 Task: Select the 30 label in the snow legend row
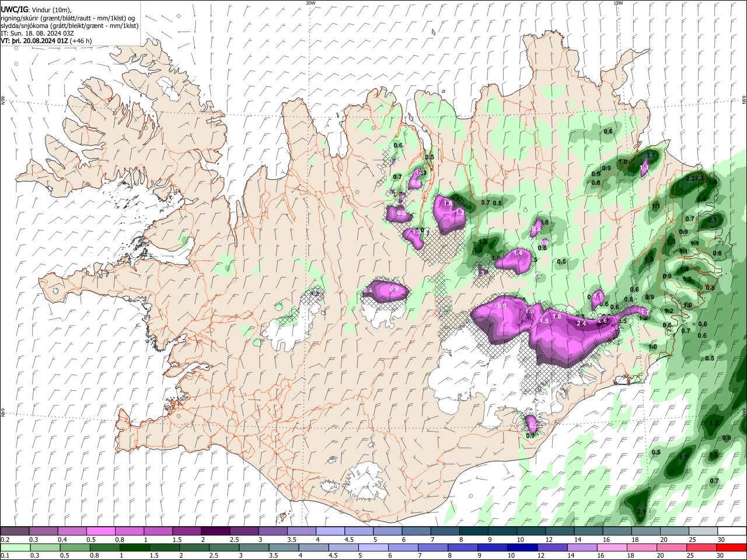point(721,540)
